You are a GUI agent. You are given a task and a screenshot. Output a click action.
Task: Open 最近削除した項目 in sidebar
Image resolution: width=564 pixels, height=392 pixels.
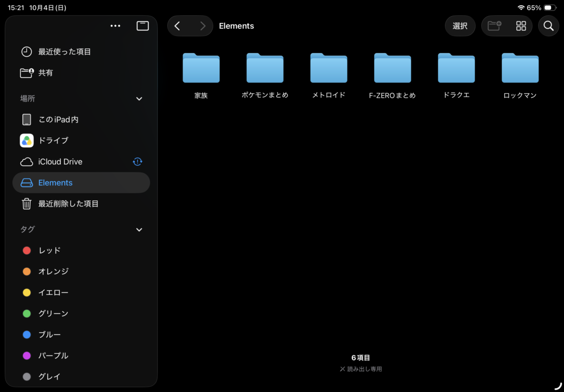tap(81, 204)
